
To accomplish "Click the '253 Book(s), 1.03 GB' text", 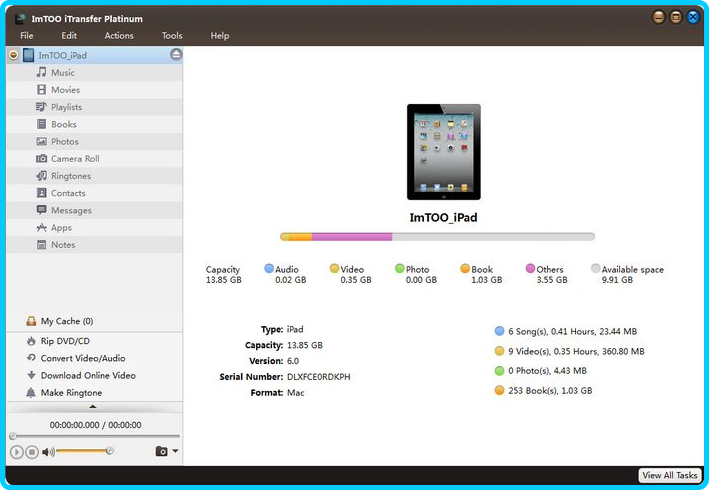I will [550, 391].
